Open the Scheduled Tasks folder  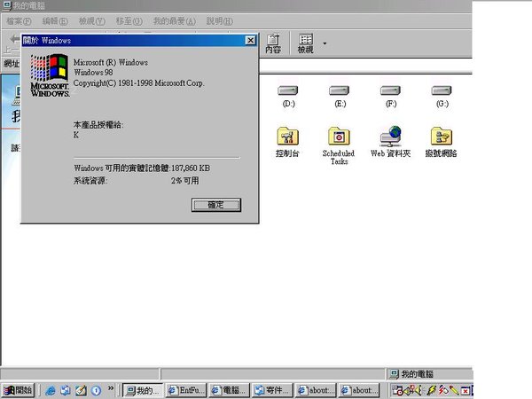[x=339, y=146]
